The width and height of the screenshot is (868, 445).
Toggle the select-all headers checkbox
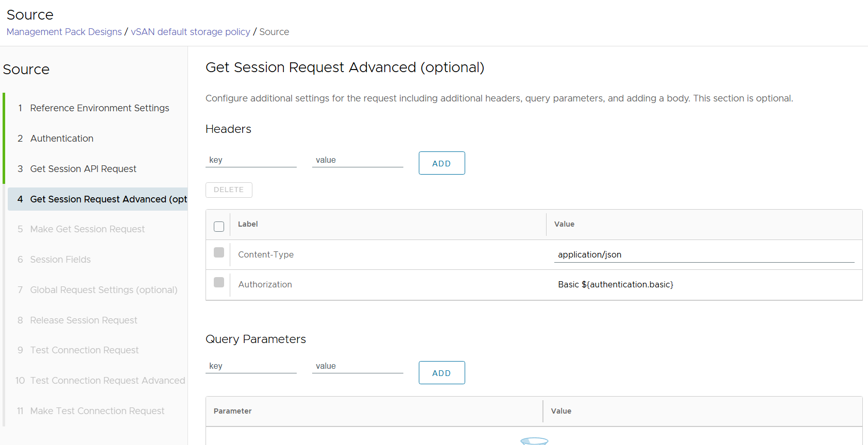coord(219,227)
